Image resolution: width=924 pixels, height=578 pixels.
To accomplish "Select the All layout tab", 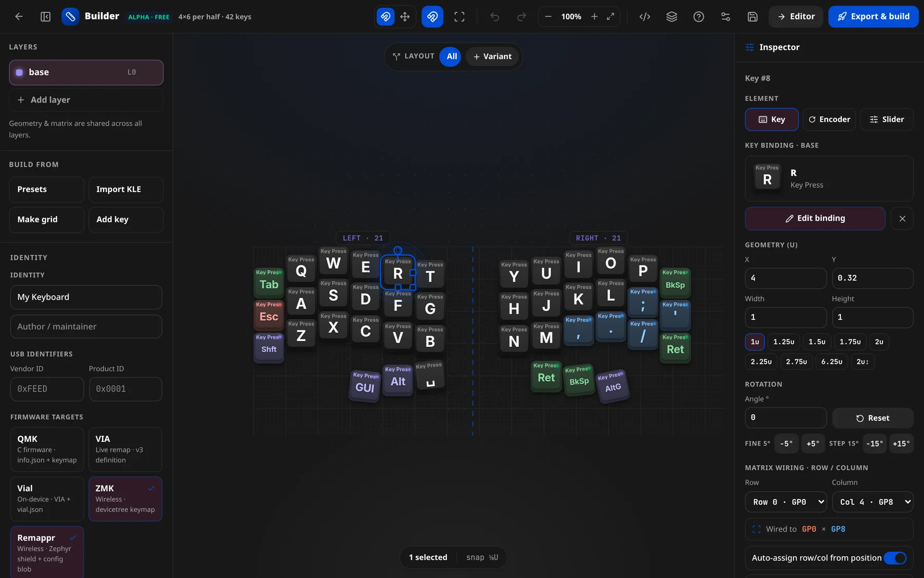I will 451,57.
